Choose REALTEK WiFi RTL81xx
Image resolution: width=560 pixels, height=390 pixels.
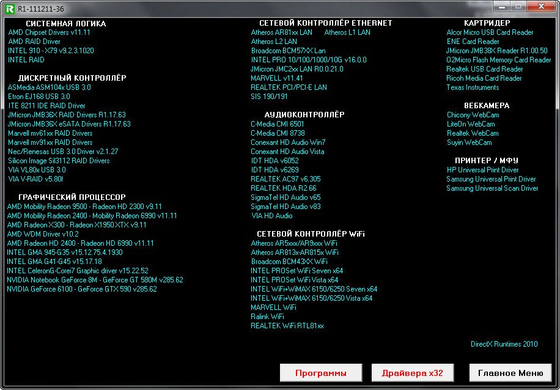point(287,326)
